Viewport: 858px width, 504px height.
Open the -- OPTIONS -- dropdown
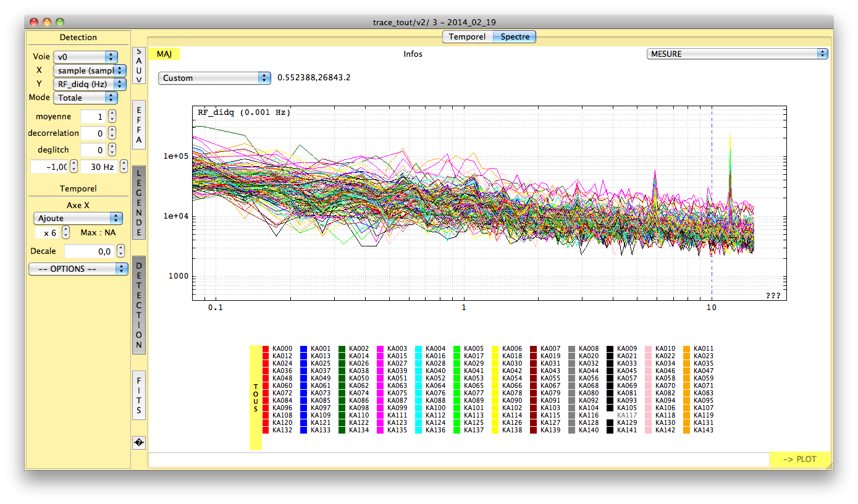click(x=78, y=269)
